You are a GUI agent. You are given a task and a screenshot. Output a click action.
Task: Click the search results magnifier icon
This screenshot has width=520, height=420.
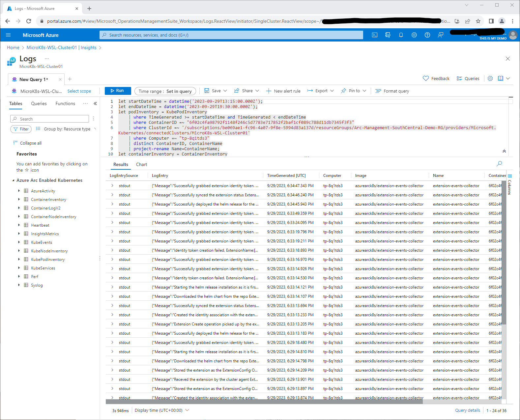pyautogui.click(x=499, y=164)
